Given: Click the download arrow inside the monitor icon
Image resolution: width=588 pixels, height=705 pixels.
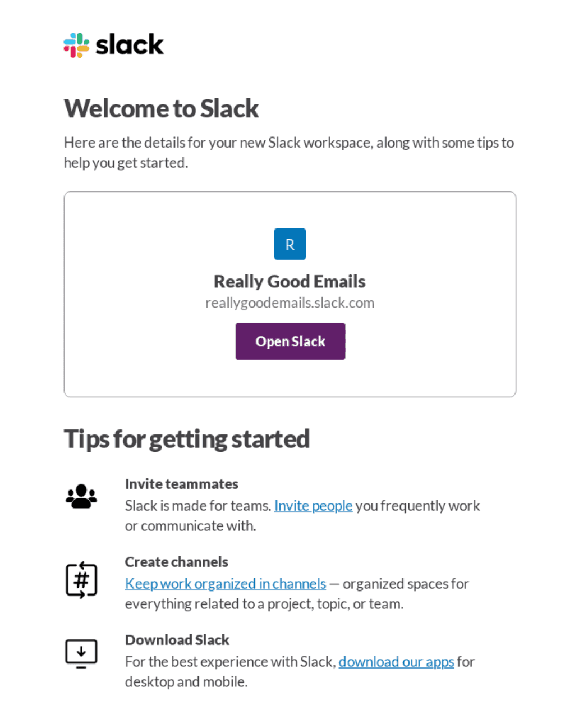Looking at the screenshot, I should point(81,651).
